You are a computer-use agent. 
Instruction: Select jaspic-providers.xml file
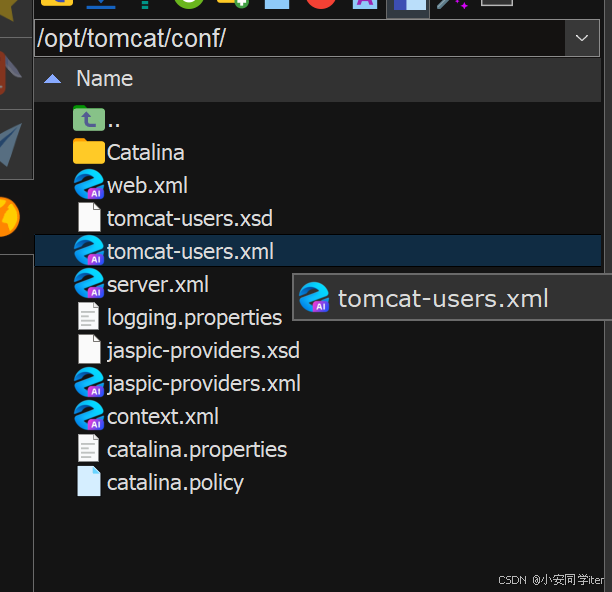click(x=203, y=383)
